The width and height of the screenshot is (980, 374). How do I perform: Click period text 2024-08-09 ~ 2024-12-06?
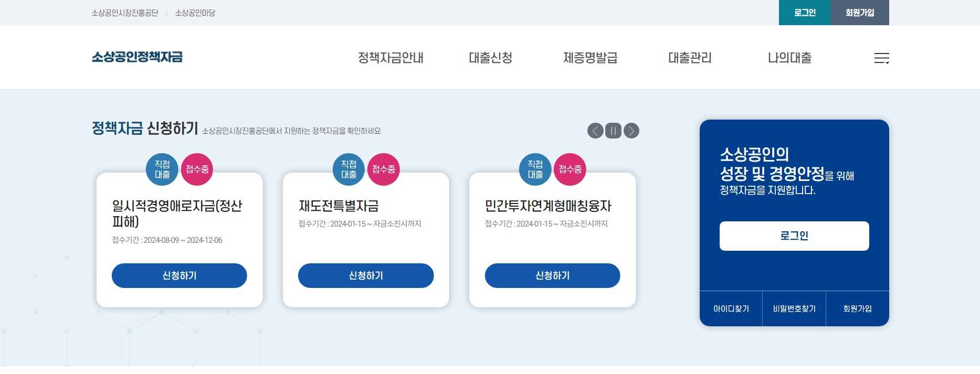[x=183, y=240]
